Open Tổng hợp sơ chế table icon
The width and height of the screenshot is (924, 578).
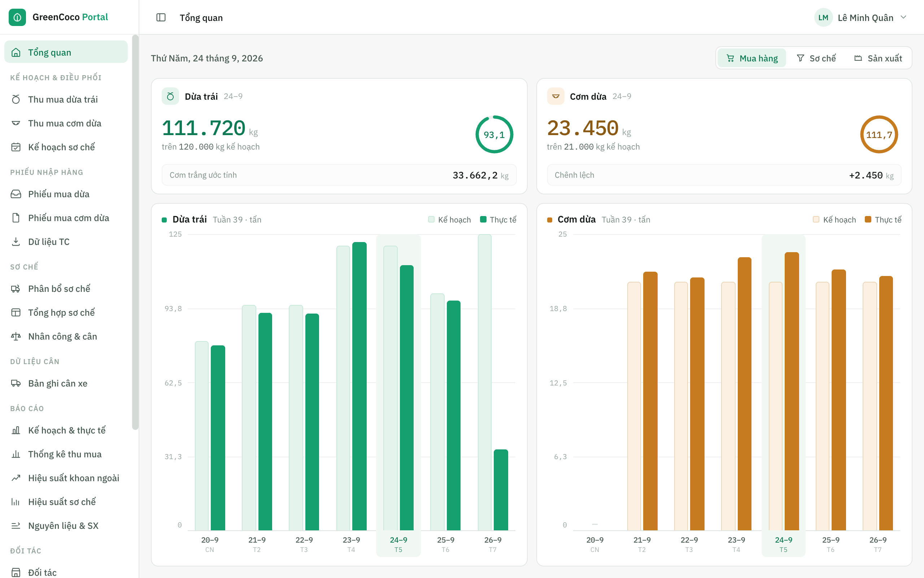click(16, 312)
